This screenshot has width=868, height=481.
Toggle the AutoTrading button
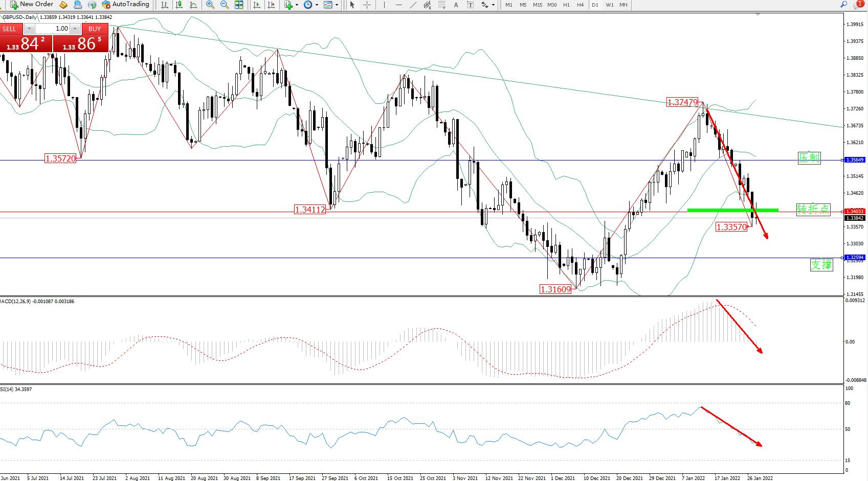click(x=126, y=5)
